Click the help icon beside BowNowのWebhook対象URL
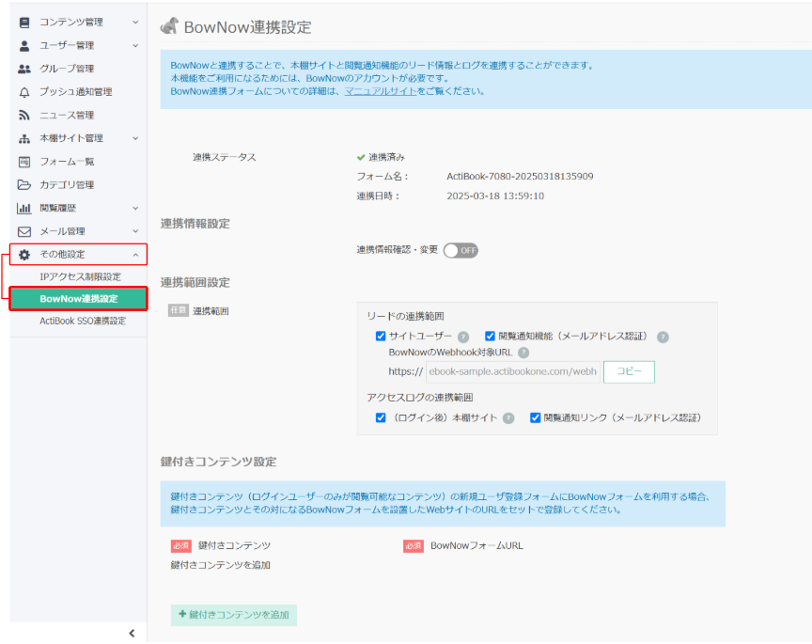 tap(523, 353)
